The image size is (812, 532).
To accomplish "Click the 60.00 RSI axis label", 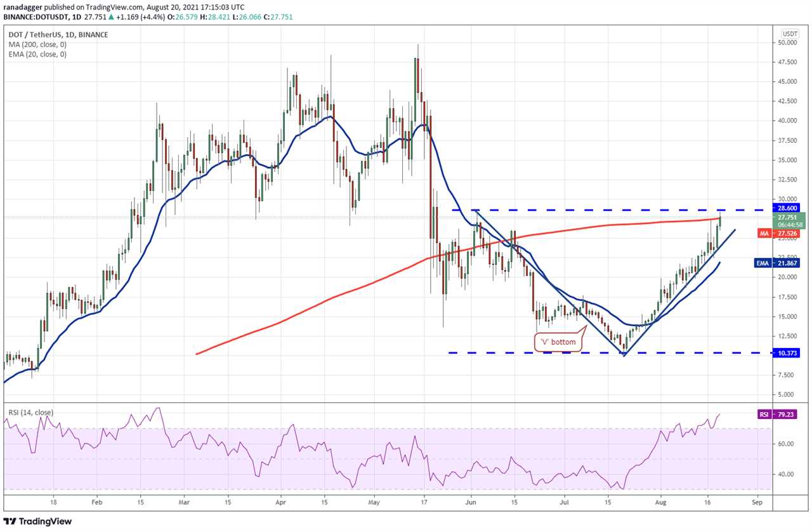I will tap(787, 444).
